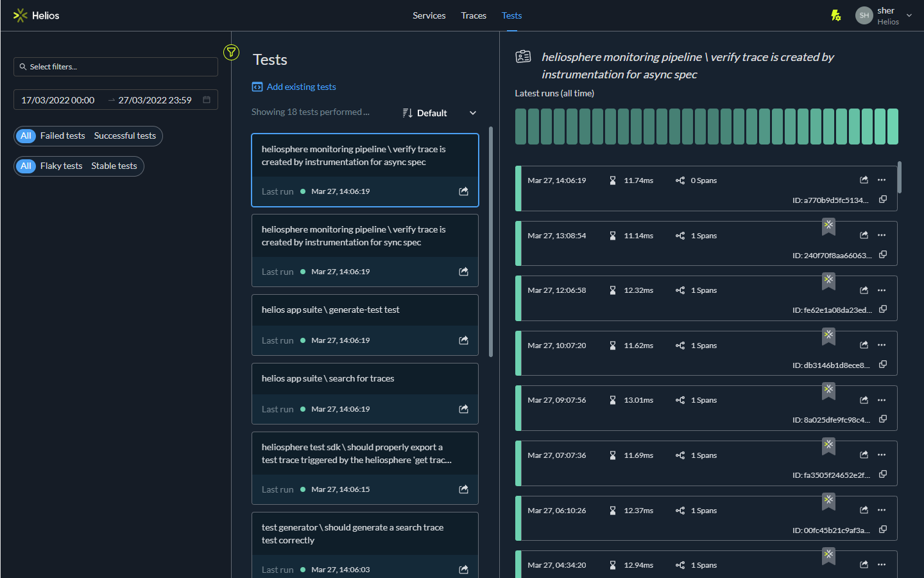Open more options for 14:06:19 run

click(x=882, y=180)
